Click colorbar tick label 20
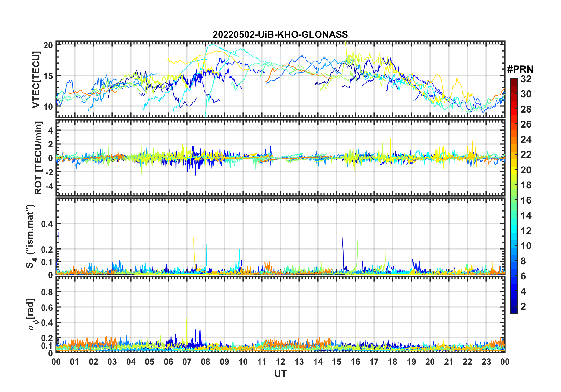 (x=526, y=170)
